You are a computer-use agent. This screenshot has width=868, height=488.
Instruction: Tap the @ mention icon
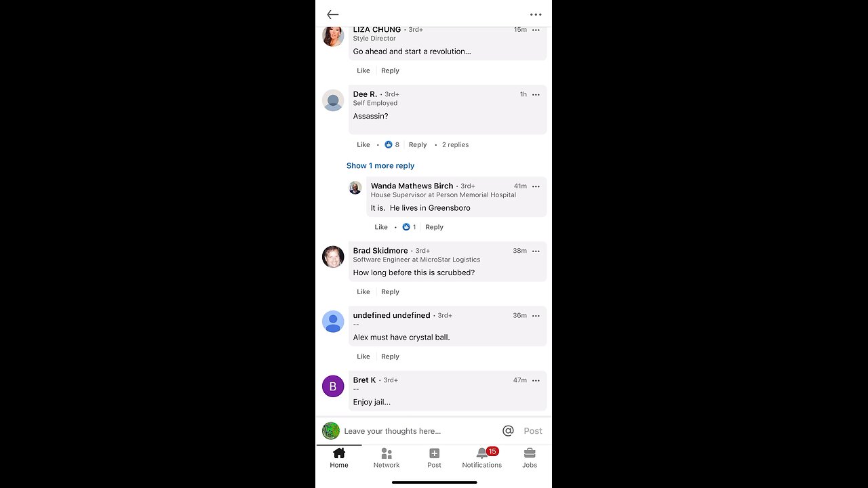(508, 430)
